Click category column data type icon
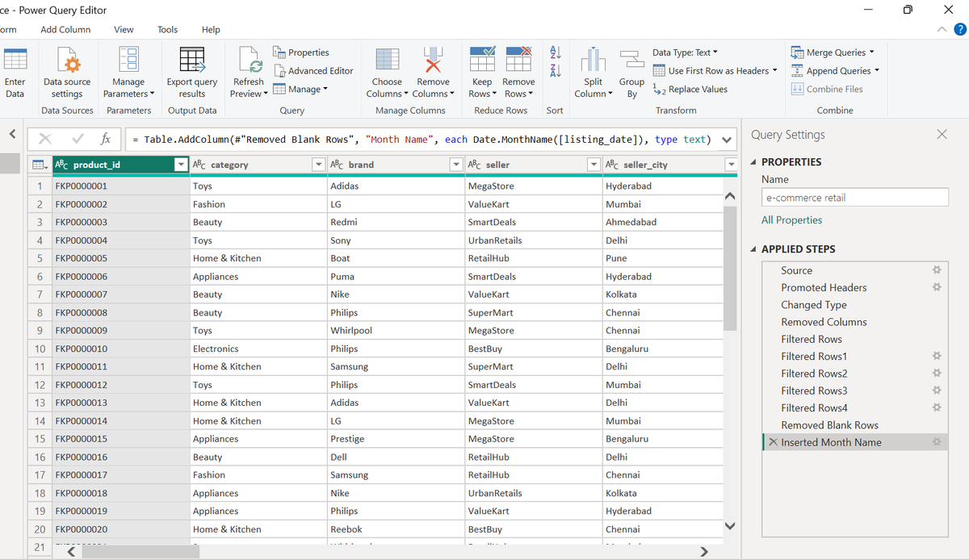The width and height of the screenshot is (969, 560). tap(199, 165)
